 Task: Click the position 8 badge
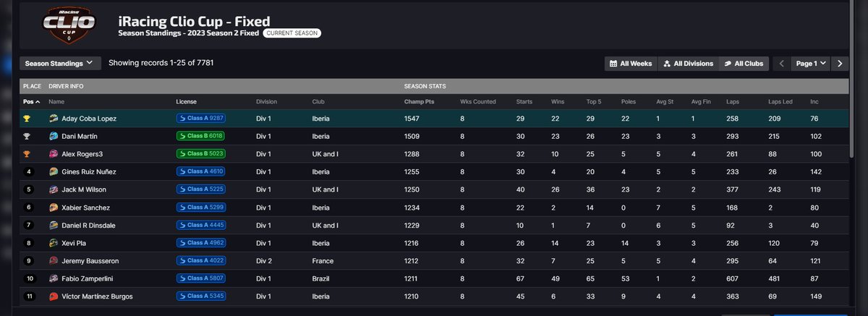click(x=29, y=243)
